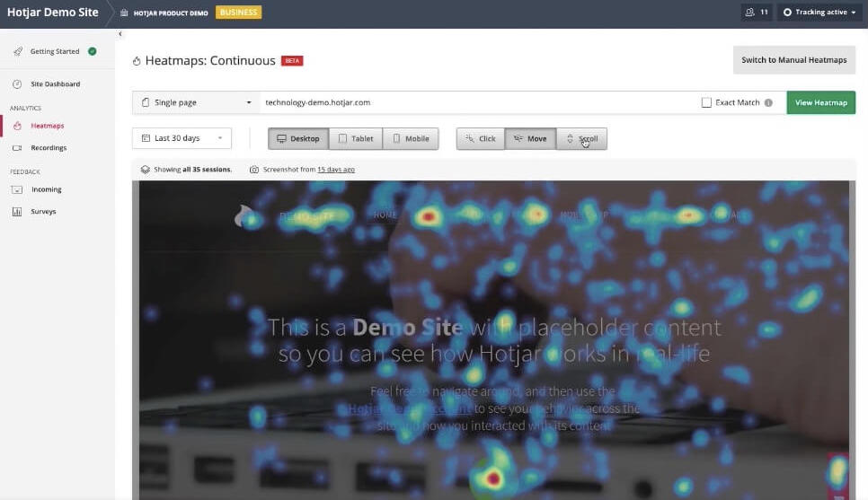
Task: Click the View Heatmap button
Action: [x=821, y=102]
